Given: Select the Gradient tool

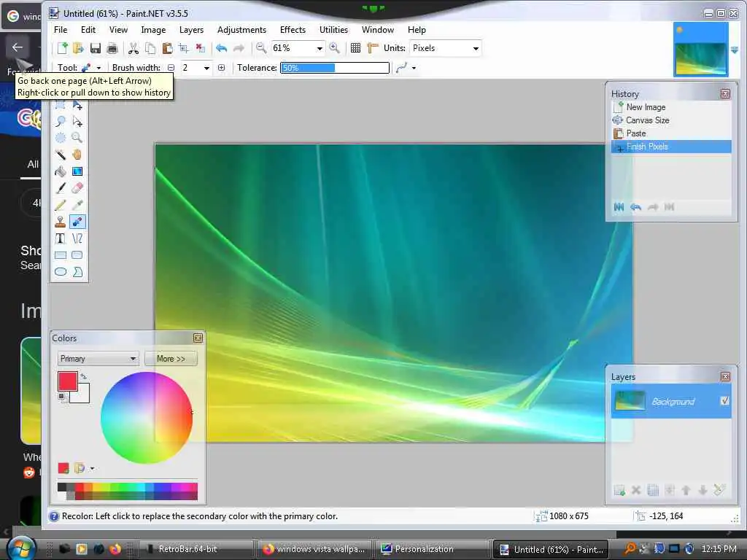Looking at the screenshot, I should click(x=77, y=171).
